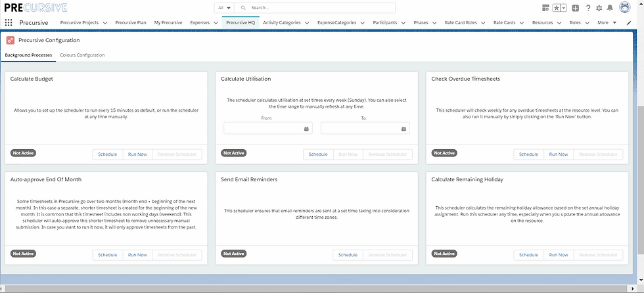Click the global Search field

click(315, 8)
